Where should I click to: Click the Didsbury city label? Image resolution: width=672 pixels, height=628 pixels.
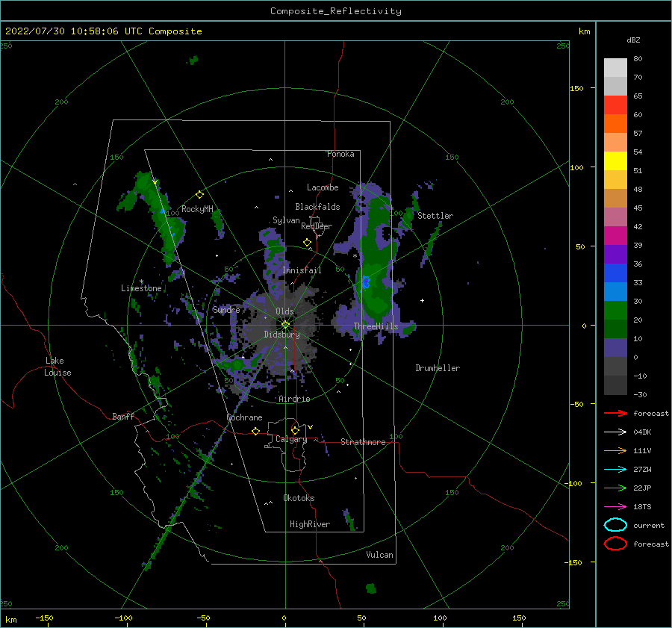click(x=282, y=335)
